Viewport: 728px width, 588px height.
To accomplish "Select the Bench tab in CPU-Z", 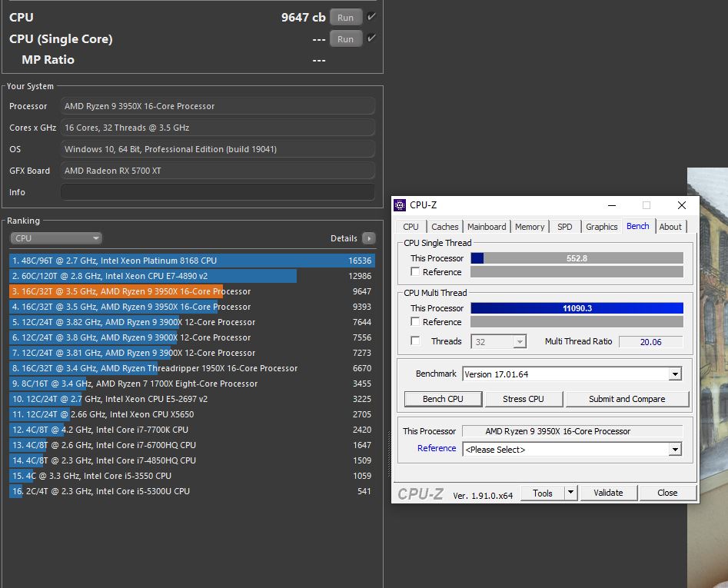I will (638, 225).
